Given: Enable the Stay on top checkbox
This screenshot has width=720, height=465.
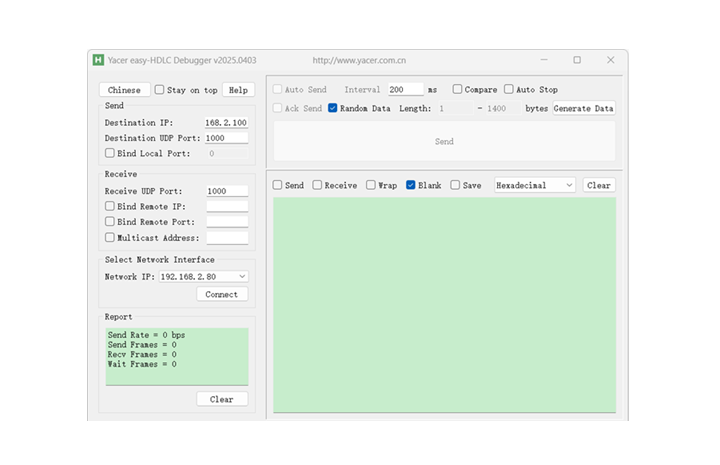Looking at the screenshot, I should pyautogui.click(x=159, y=90).
